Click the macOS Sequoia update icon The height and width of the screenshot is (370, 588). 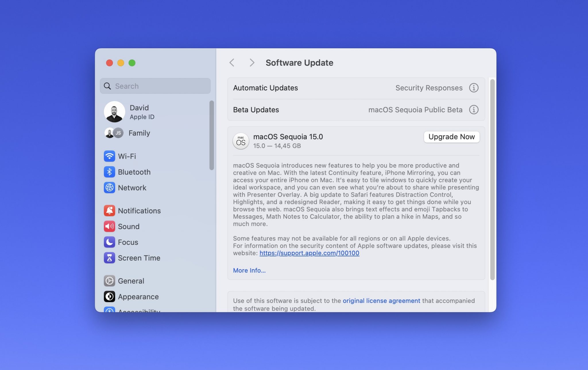click(x=241, y=141)
